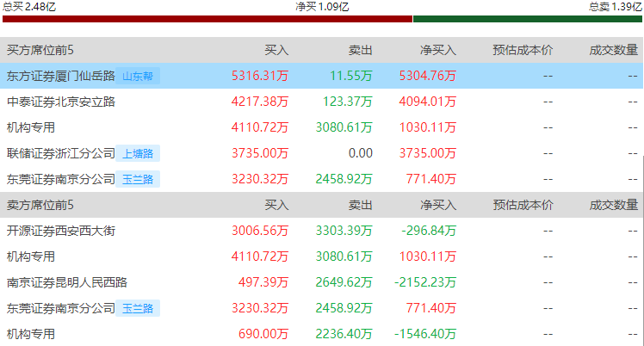Open the 山东帮 tag beside 东方证券厦门仙岳路
This screenshot has width=644, height=346.
pyautogui.click(x=138, y=76)
